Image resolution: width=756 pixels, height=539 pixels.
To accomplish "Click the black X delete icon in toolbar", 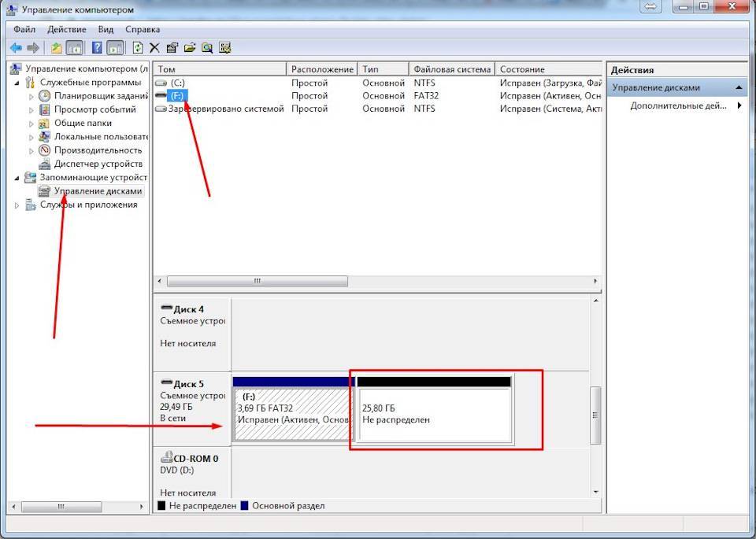I will [x=154, y=48].
